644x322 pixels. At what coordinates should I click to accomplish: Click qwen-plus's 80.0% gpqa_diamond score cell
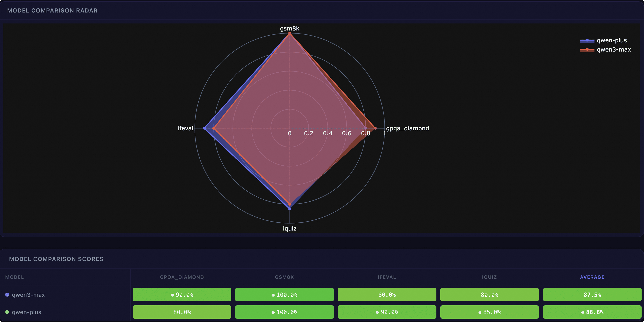(182, 312)
